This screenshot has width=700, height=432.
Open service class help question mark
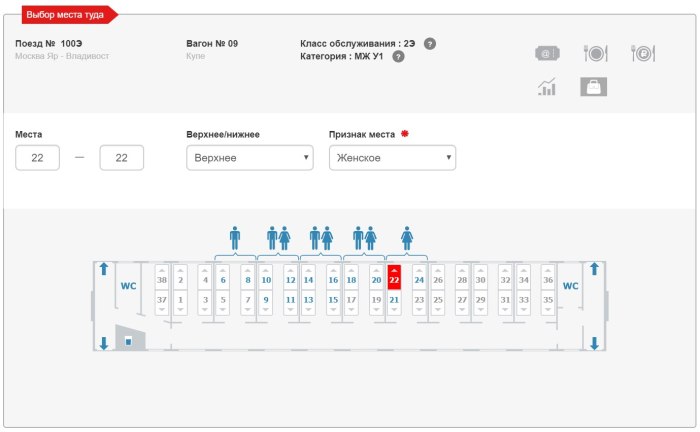point(429,44)
